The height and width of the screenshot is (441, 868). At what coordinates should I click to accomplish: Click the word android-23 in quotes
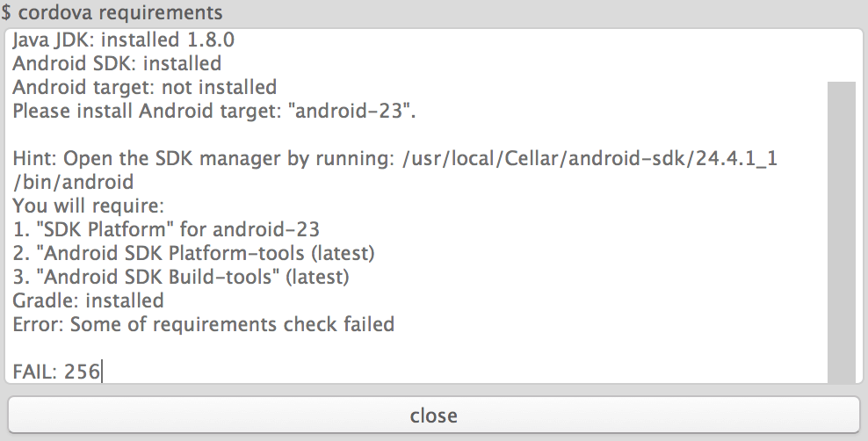point(348,112)
